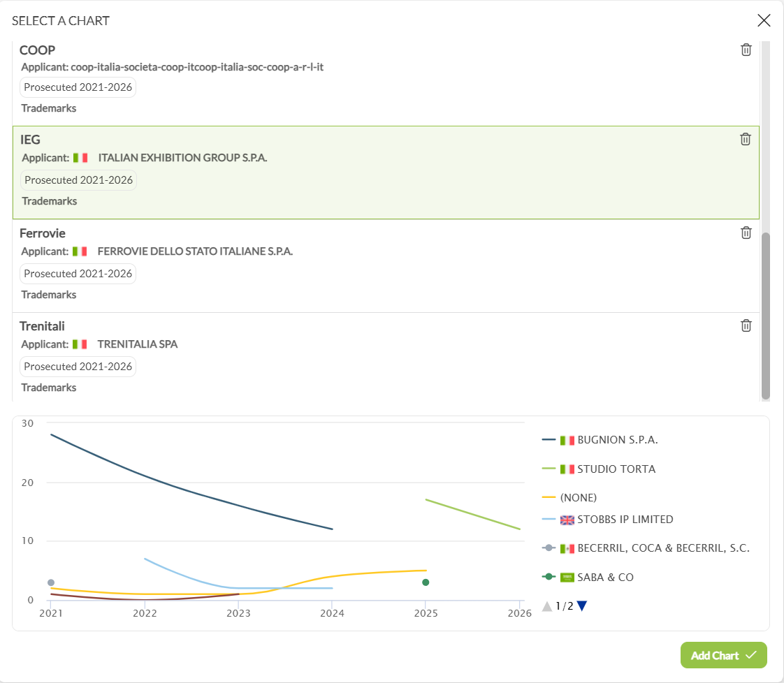Click the Italian flag beside Ferrovie applicant
Image resolution: width=784 pixels, height=683 pixels.
[x=80, y=251]
